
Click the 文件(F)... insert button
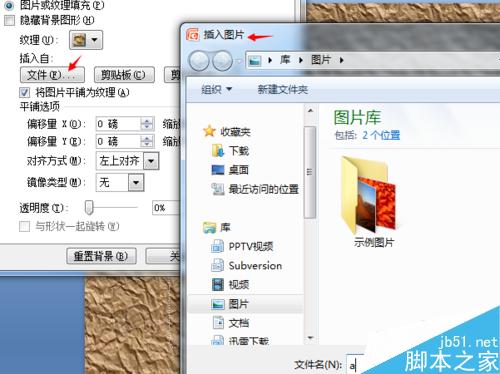[x=52, y=75]
